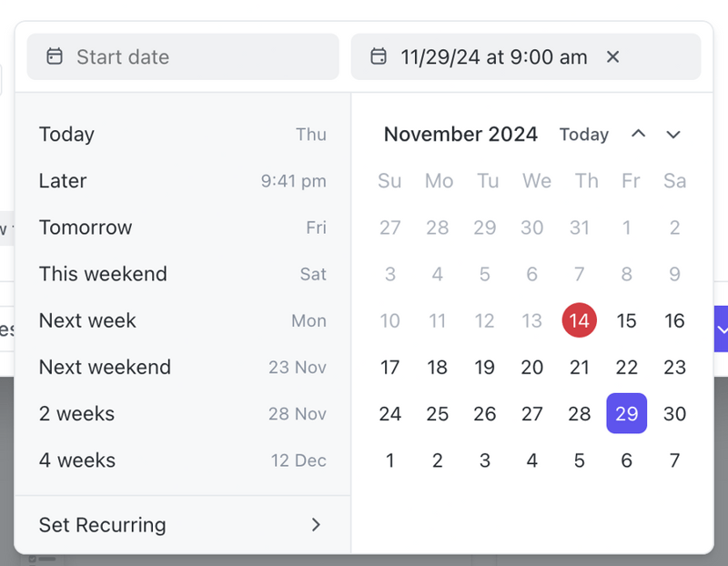The width and height of the screenshot is (728, 566).
Task: Open next month with the down chevron
Action: (673, 134)
